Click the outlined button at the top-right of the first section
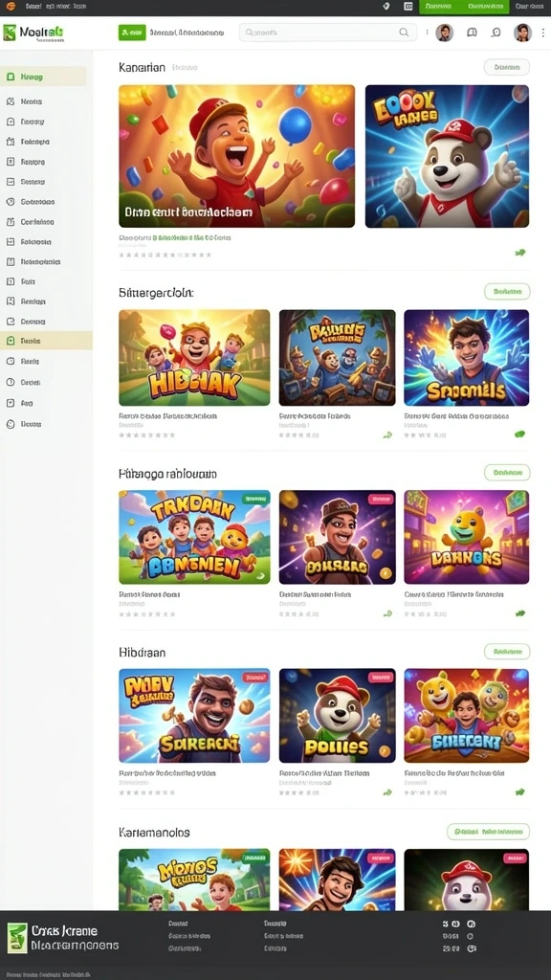This screenshot has height=980, width=551. (507, 67)
